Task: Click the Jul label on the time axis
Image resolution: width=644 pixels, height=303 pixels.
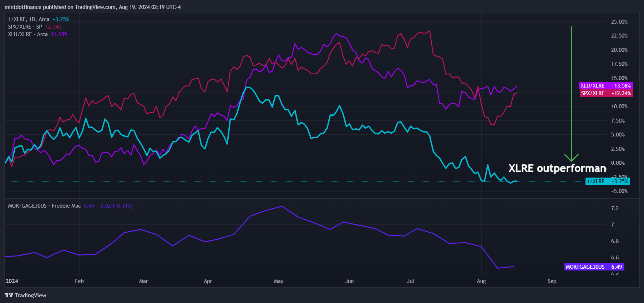Action: pos(411,281)
